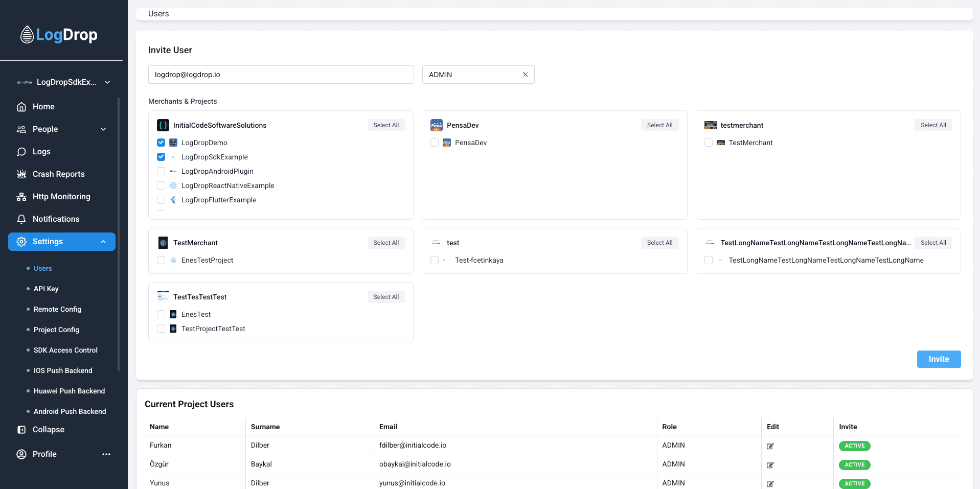980x489 pixels.
Task: Check the LogDropReactNativeExample checkbox
Action: [161, 185]
